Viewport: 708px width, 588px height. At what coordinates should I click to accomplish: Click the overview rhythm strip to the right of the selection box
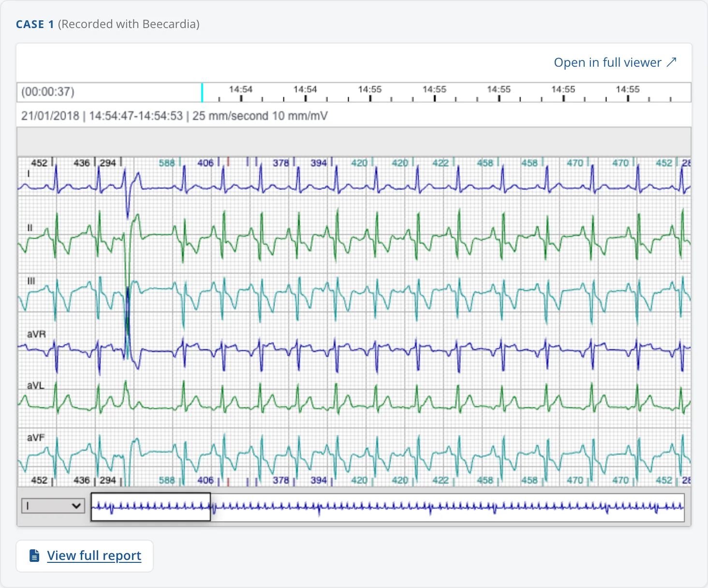(447, 507)
